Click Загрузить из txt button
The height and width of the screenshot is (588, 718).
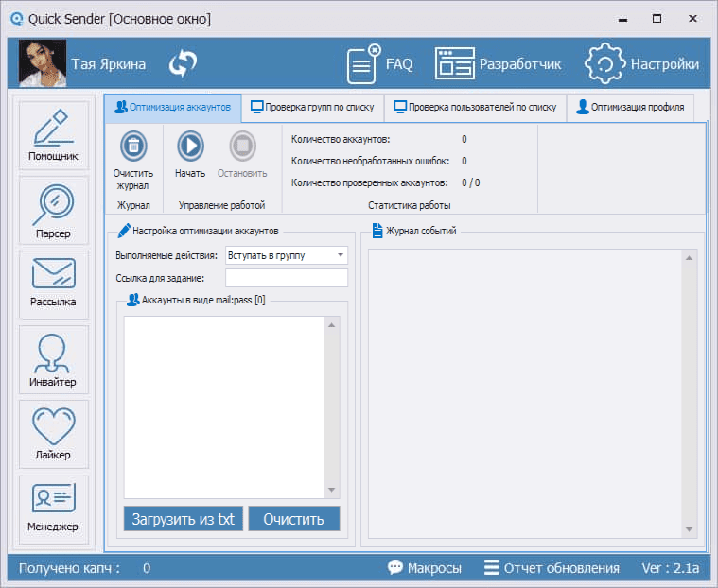184,519
